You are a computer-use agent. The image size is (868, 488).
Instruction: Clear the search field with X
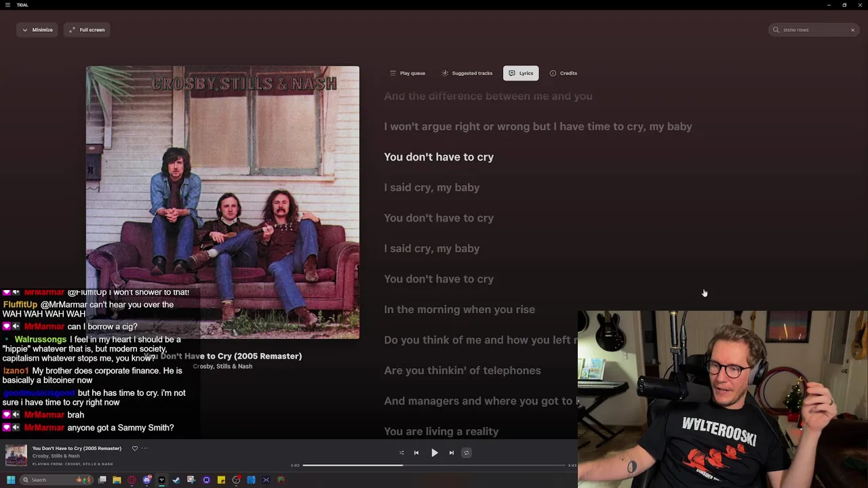point(852,30)
